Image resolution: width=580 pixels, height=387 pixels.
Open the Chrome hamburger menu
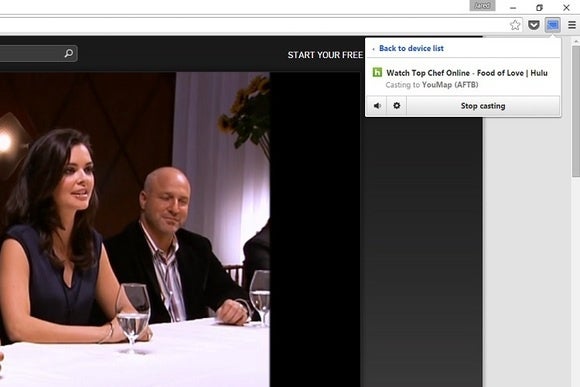pyautogui.click(x=572, y=25)
